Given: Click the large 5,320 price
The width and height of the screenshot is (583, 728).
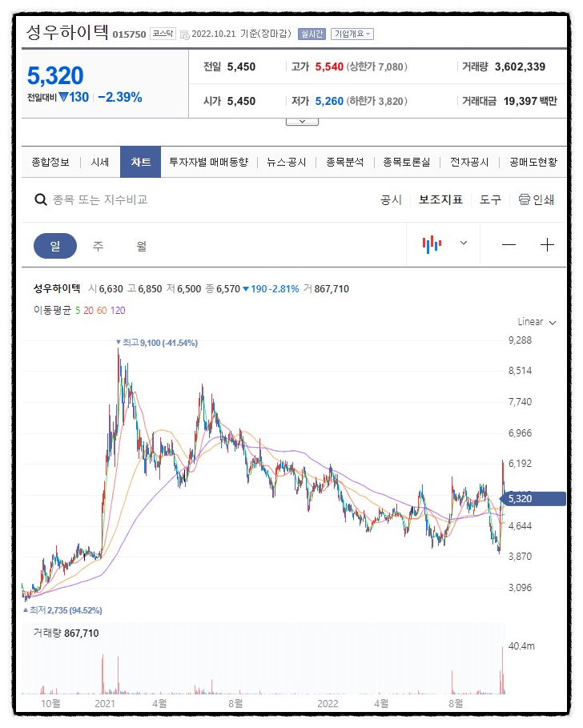Looking at the screenshot, I should pyautogui.click(x=55, y=75).
